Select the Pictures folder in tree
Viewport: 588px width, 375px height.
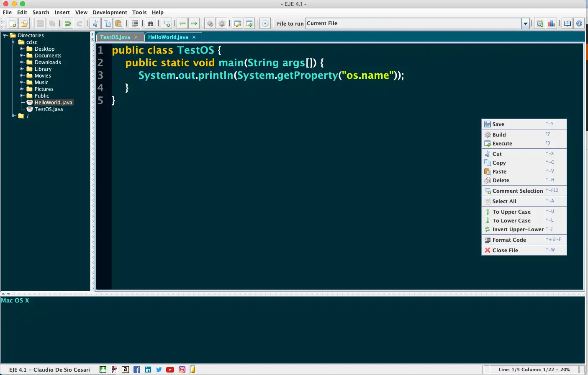pos(44,89)
